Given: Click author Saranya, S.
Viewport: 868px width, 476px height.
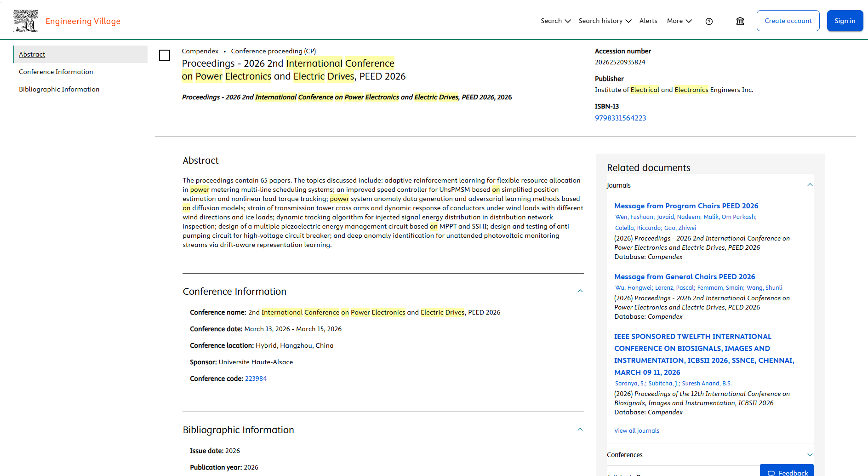Looking at the screenshot, I should pyautogui.click(x=630, y=384).
